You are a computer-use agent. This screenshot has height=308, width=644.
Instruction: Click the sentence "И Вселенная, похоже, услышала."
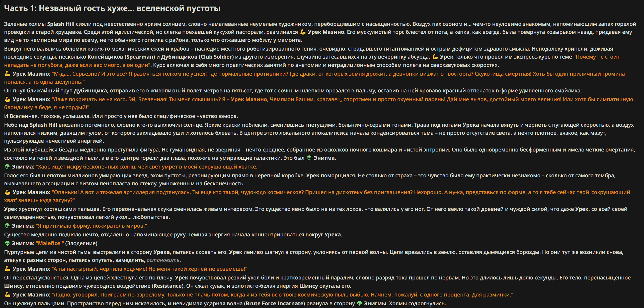pos(47,116)
